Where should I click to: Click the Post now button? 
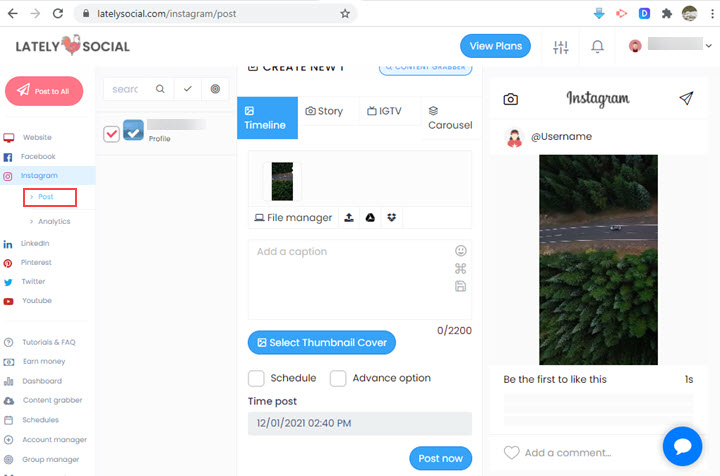coord(440,458)
